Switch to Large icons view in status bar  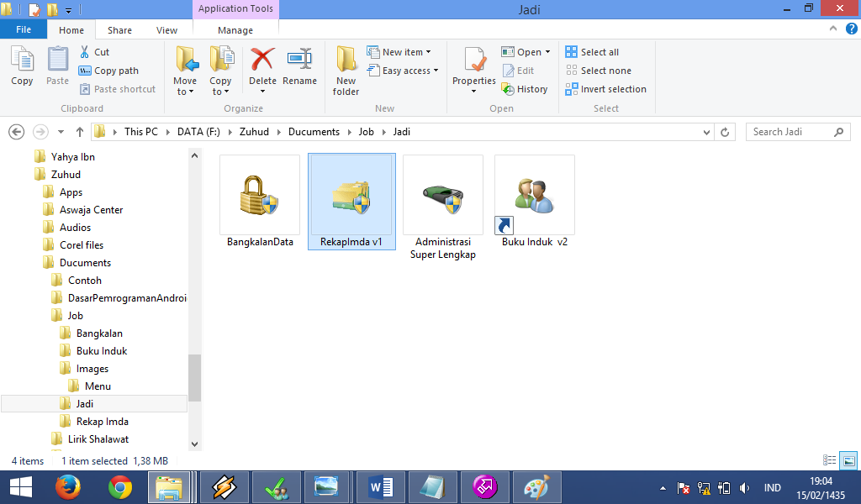(x=849, y=460)
